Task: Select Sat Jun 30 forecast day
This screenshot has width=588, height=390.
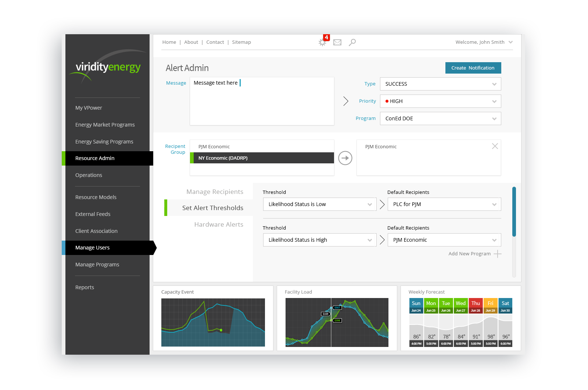Action: point(505,322)
